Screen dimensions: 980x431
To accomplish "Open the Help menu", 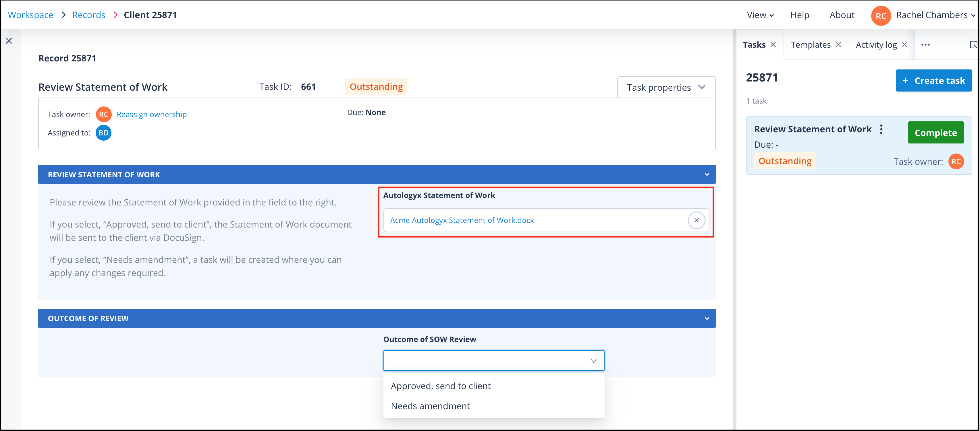I will [x=799, y=15].
